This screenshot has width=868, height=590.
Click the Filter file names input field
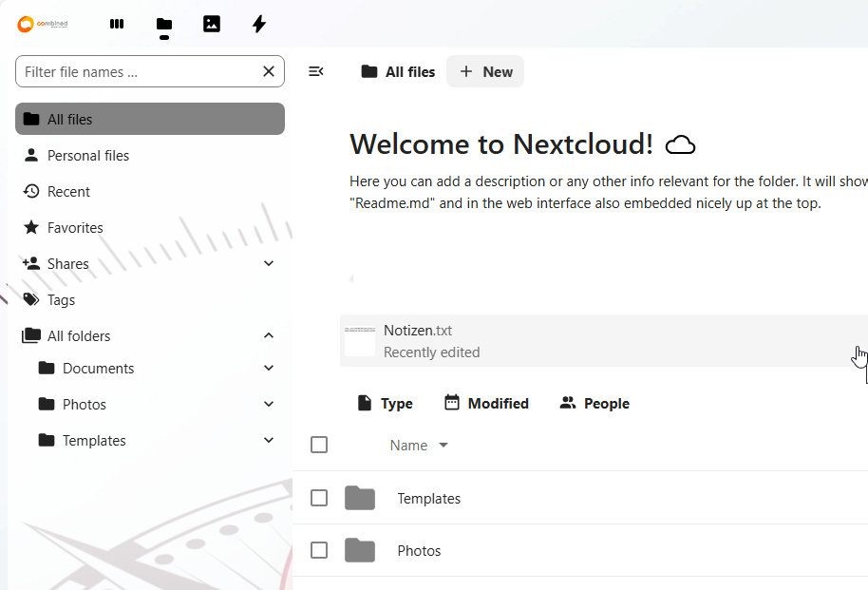click(138, 71)
